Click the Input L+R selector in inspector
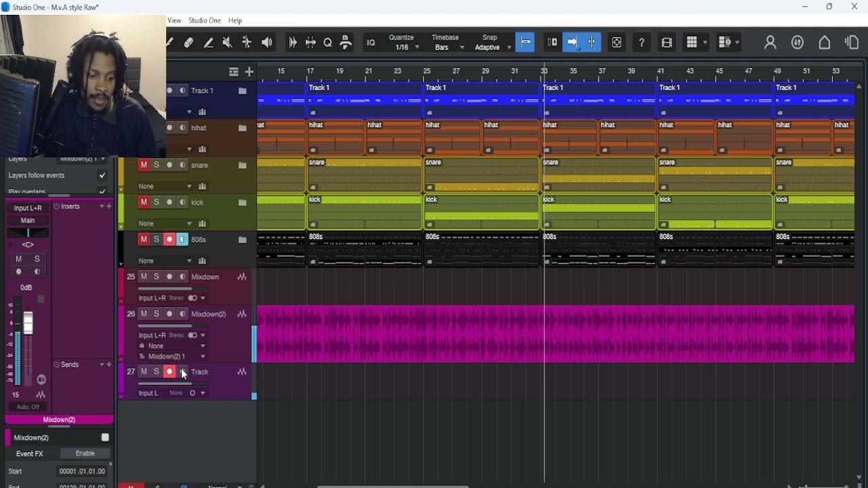Image resolution: width=868 pixels, height=488 pixels. pos(28,208)
